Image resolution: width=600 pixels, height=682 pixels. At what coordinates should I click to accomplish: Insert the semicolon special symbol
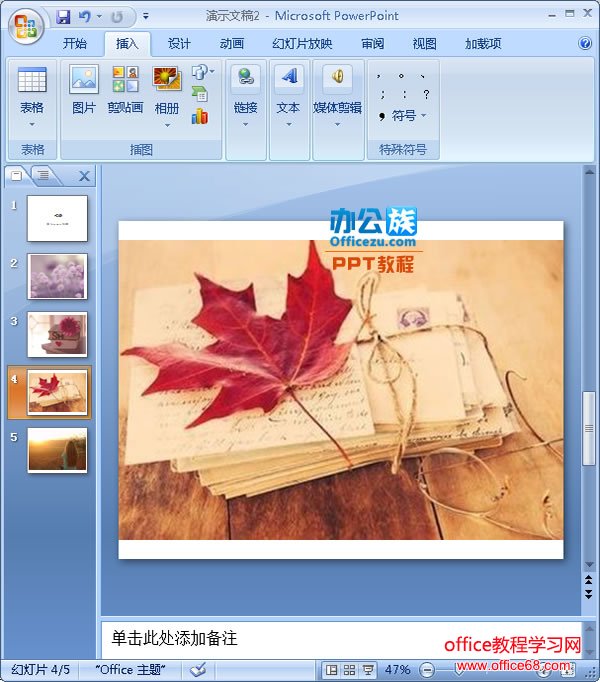tap(382, 94)
